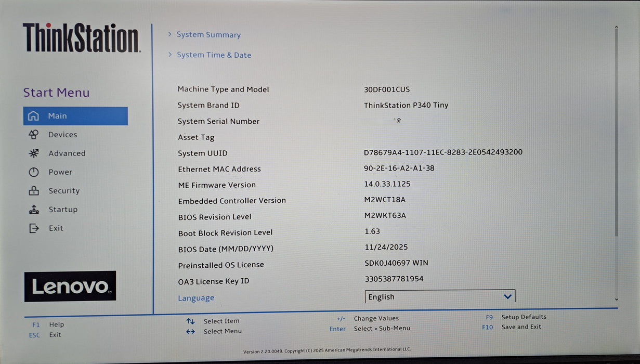Viewport: 640px width, 364px height.
Task: Open the Exit menu entry
Action: click(x=56, y=228)
